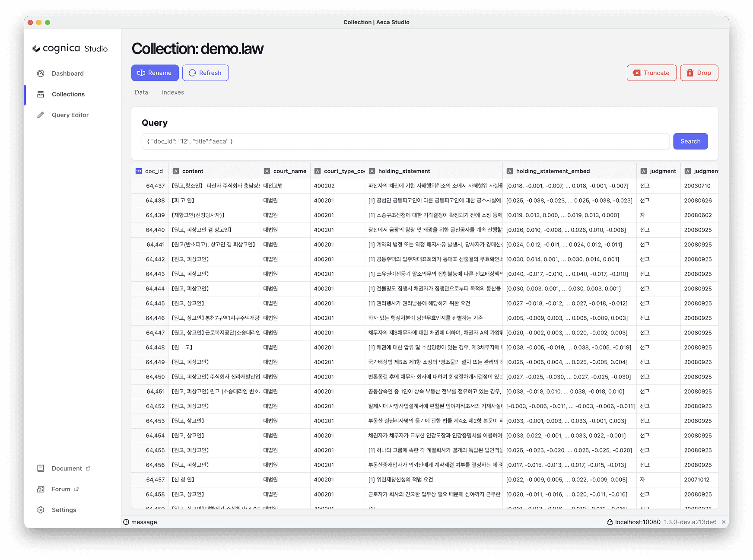Focus the Query input field
The image size is (753, 560).
(405, 141)
